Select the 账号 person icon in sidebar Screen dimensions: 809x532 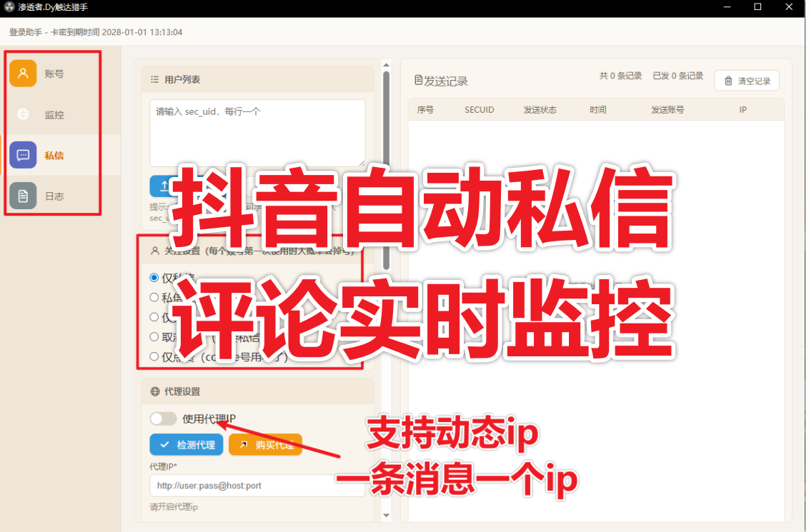click(23, 73)
